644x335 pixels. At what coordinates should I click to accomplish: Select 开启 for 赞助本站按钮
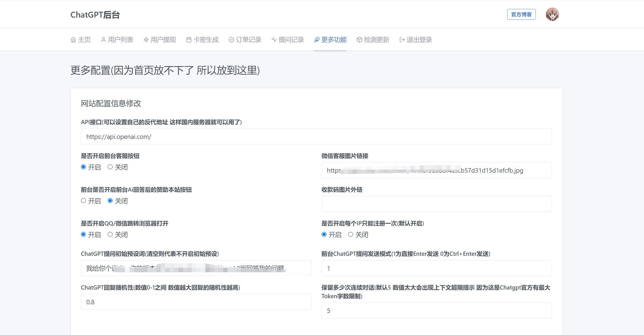click(x=83, y=201)
